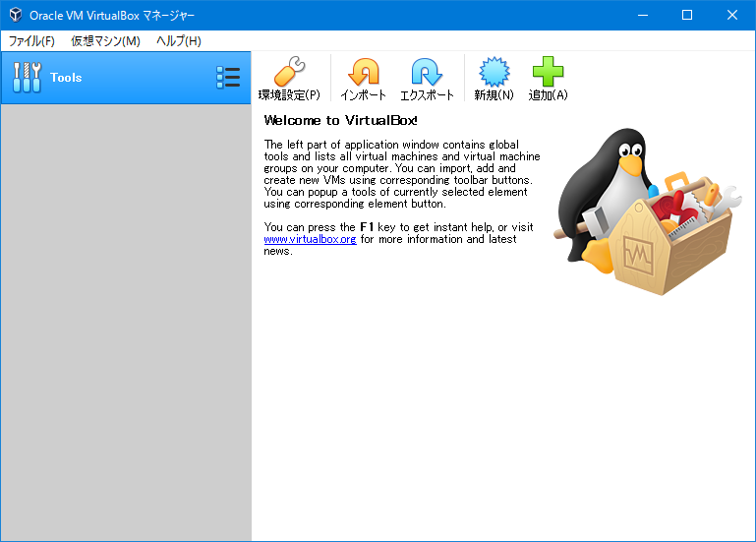The width and height of the screenshot is (756, 542).
Task: Create a new VM with 新規(N)
Action: coord(494,78)
